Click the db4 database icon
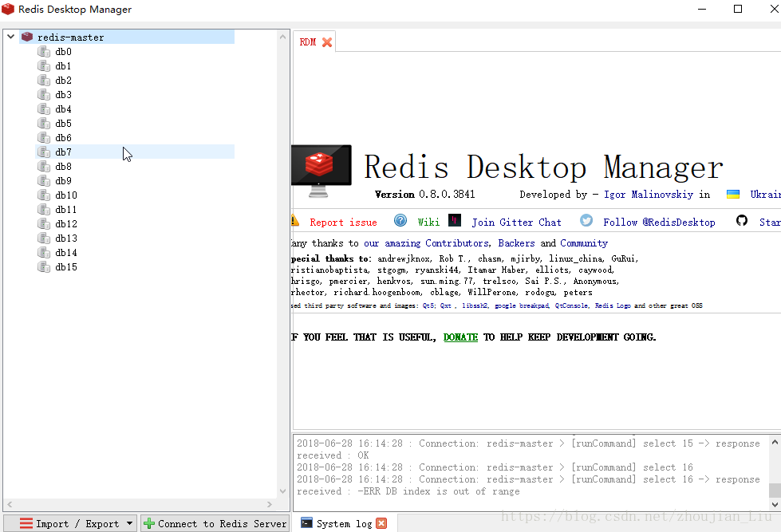Screen dimensions: 781x532 point(44,109)
